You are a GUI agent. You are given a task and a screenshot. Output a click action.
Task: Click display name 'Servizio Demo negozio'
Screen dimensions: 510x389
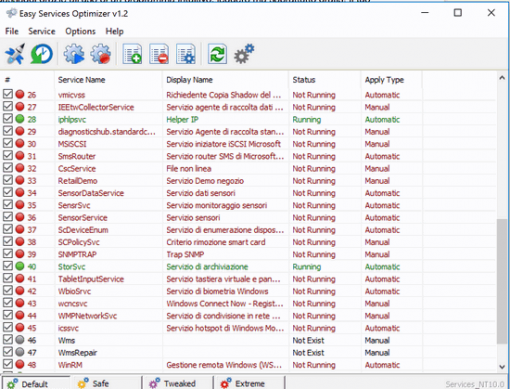click(x=205, y=181)
